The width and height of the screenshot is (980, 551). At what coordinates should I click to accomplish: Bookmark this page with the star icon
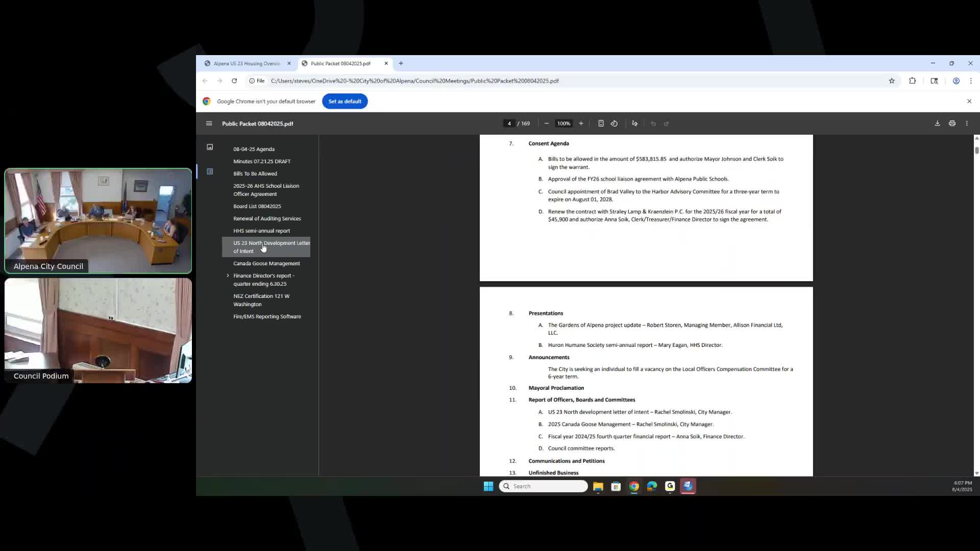[x=892, y=81]
